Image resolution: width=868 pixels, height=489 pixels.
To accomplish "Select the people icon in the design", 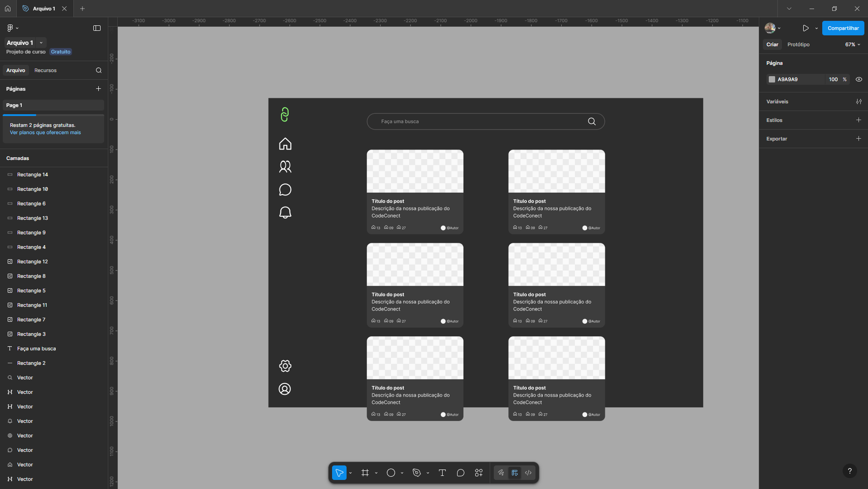I will [285, 167].
